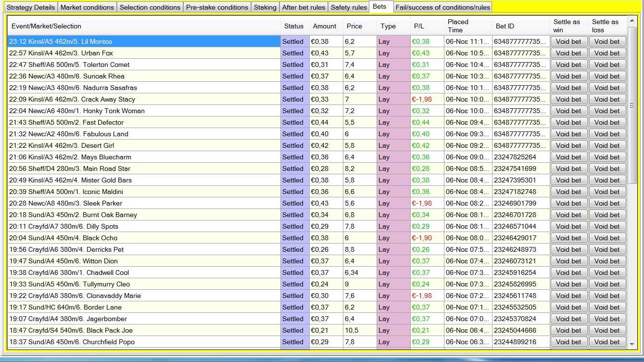Open Fail/success of conditions/rules tab
This screenshot has width=644, height=362.
pyautogui.click(x=442, y=7)
